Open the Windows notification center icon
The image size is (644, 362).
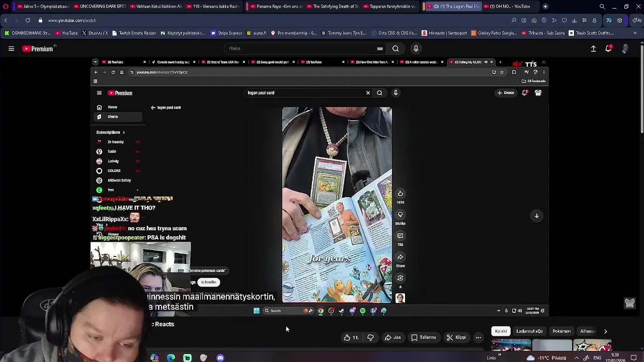tap(634, 358)
